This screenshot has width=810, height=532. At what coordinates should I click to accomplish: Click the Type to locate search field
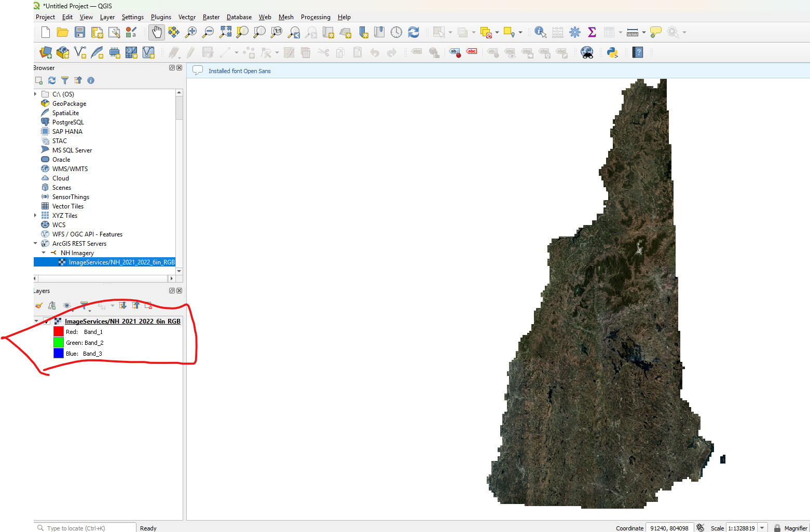[83, 528]
